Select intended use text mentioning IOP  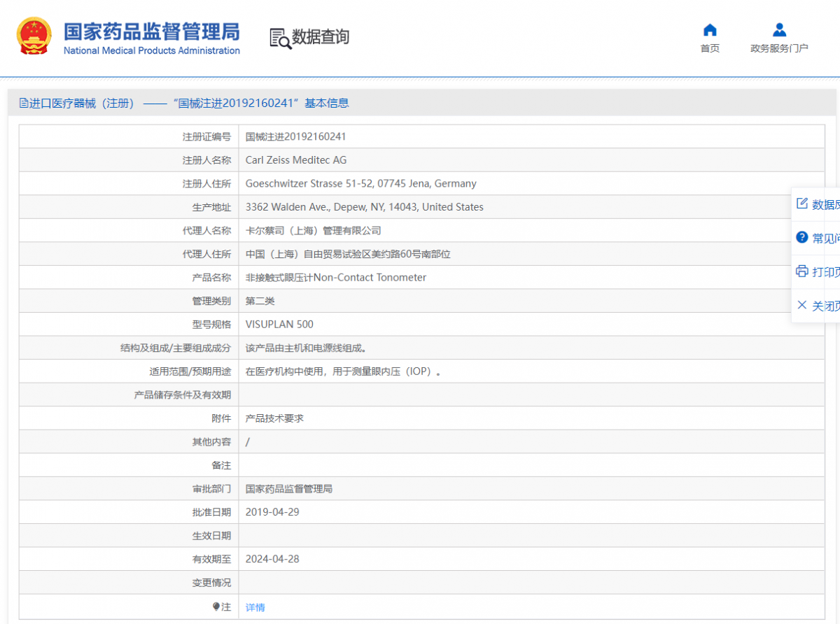[x=344, y=371]
